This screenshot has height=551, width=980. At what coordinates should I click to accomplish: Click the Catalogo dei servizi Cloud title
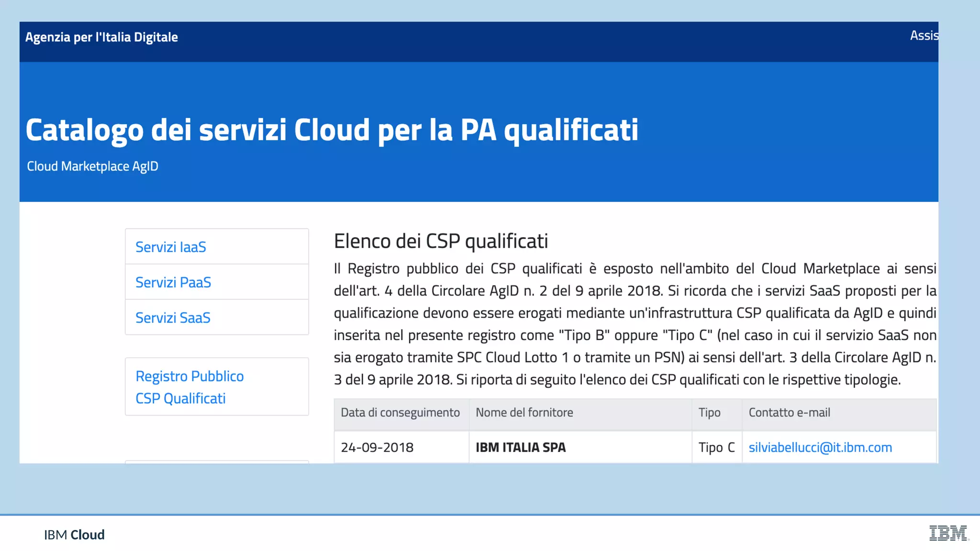pyautogui.click(x=332, y=130)
